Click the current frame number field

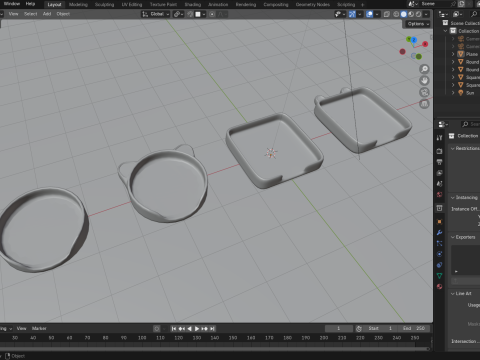pyautogui.click(x=339, y=329)
